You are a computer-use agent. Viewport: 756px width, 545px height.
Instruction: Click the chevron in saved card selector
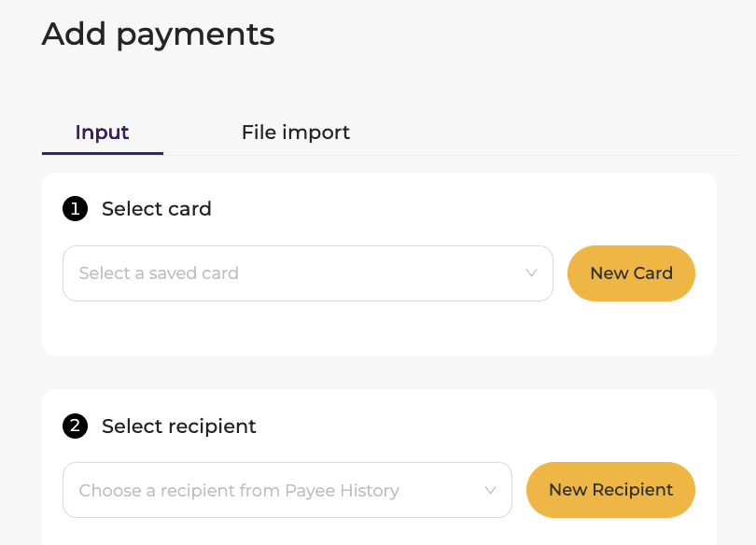(x=531, y=273)
